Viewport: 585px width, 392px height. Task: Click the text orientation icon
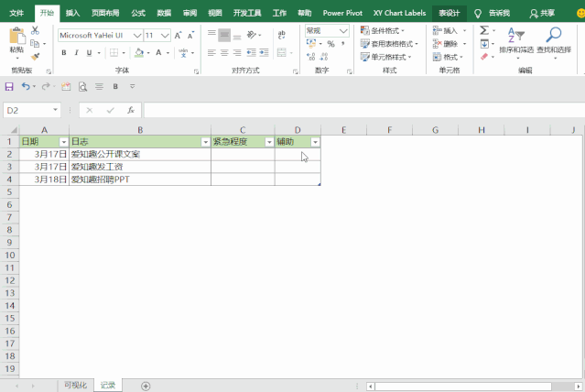(252, 35)
